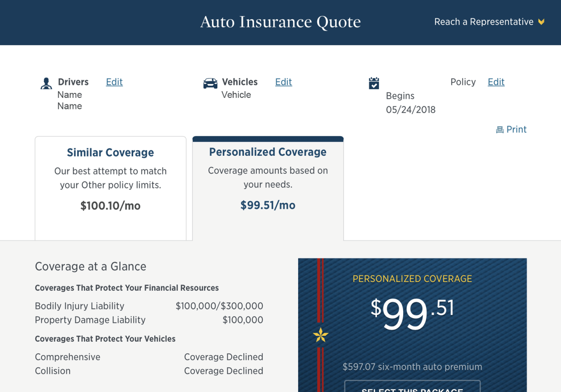Viewport: 561px width, 392px height.
Task: Click the Vehicles car icon
Action: click(x=210, y=82)
